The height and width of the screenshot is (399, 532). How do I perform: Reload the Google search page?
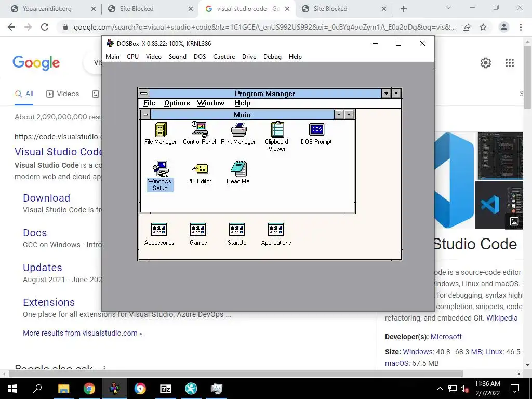pyautogui.click(x=45, y=27)
